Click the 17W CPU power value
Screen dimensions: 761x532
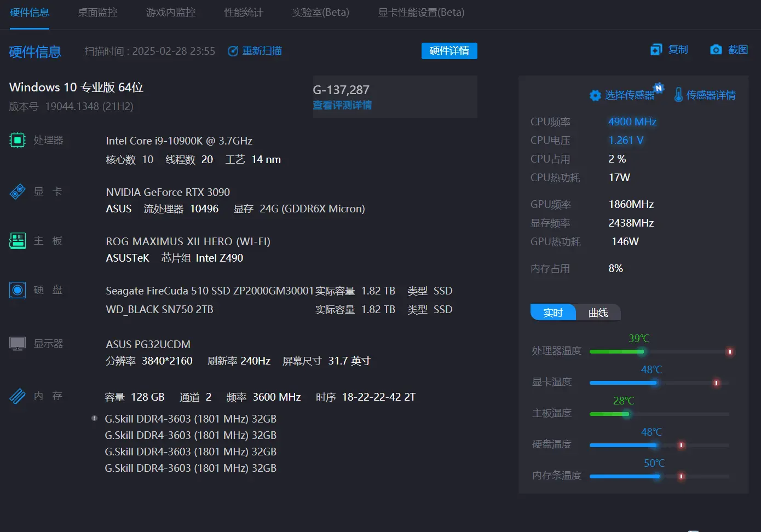(x=619, y=177)
